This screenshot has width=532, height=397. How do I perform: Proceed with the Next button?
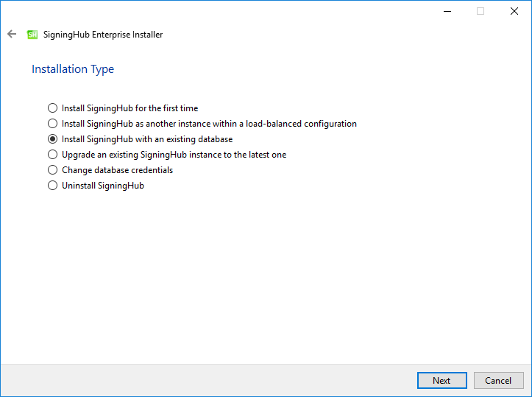(x=441, y=380)
